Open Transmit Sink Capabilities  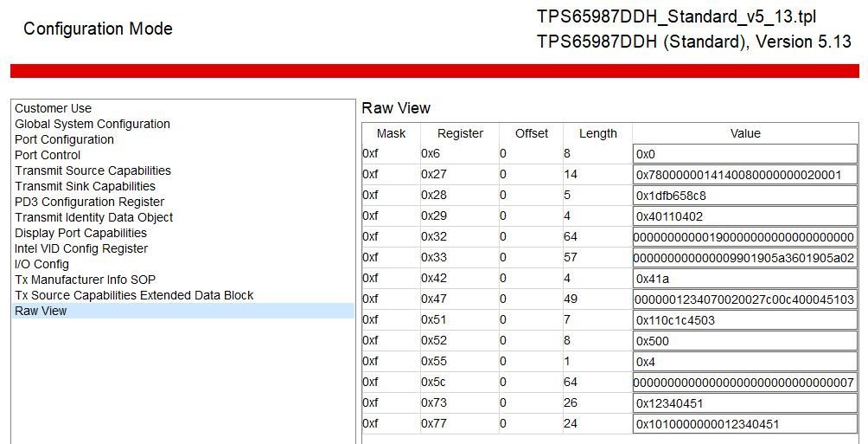[x=182, y=186]
